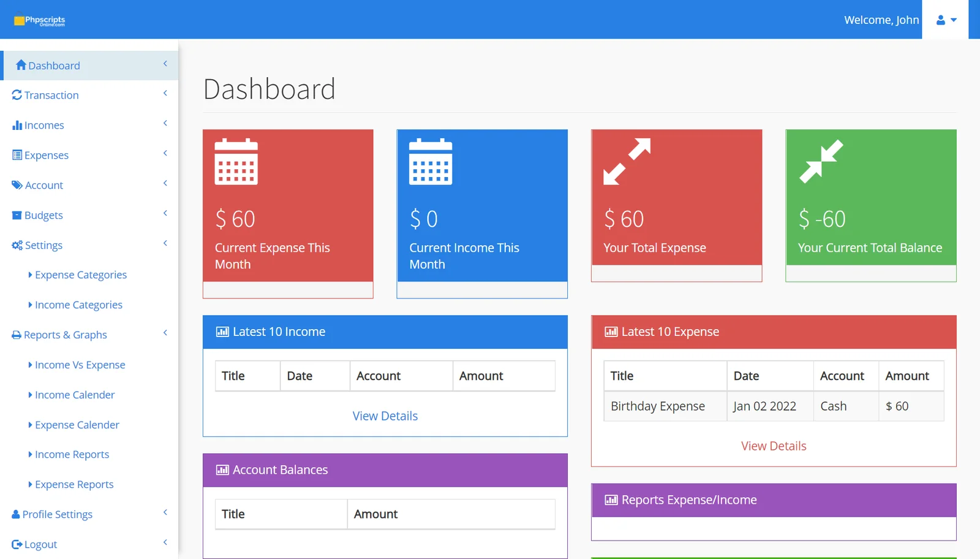Expand the Logout menu chevron
The image size is (980, 559).
165,542
